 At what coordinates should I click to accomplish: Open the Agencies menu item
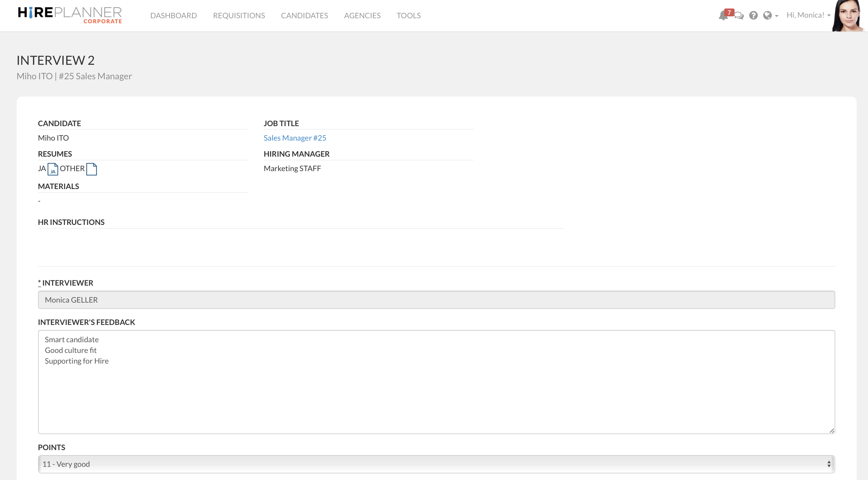362,15
